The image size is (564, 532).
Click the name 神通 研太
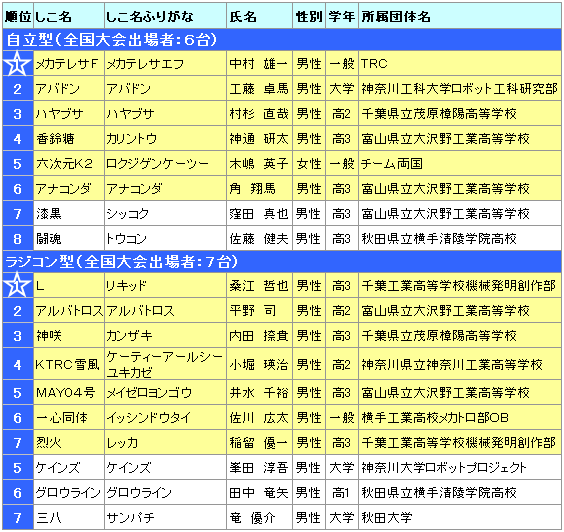259,138
